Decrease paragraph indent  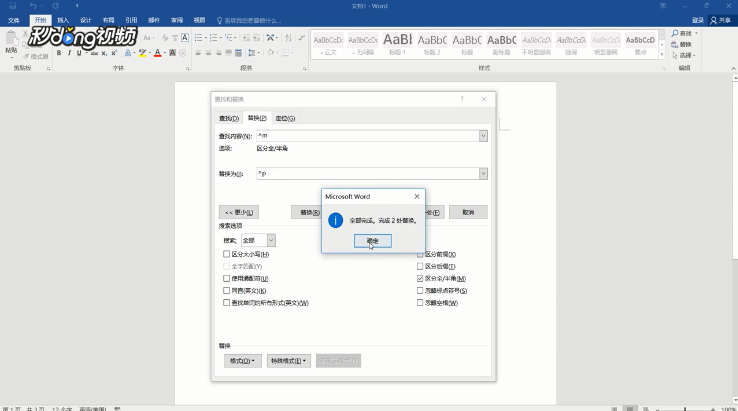[x=246, y=38]
